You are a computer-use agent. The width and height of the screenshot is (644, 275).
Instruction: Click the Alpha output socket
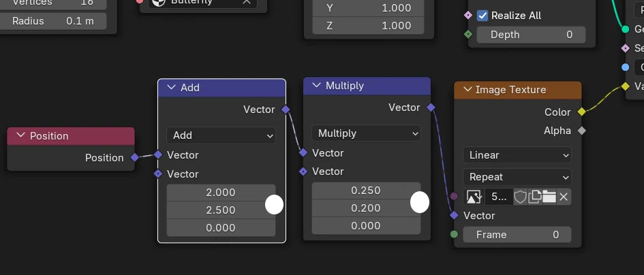pyautogui.click(x=581, y=131)
